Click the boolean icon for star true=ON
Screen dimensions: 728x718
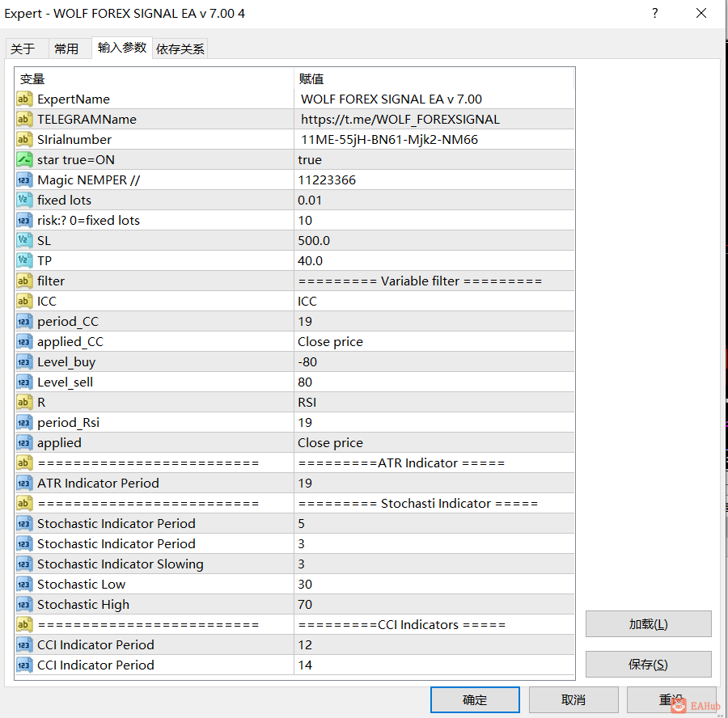24,159
